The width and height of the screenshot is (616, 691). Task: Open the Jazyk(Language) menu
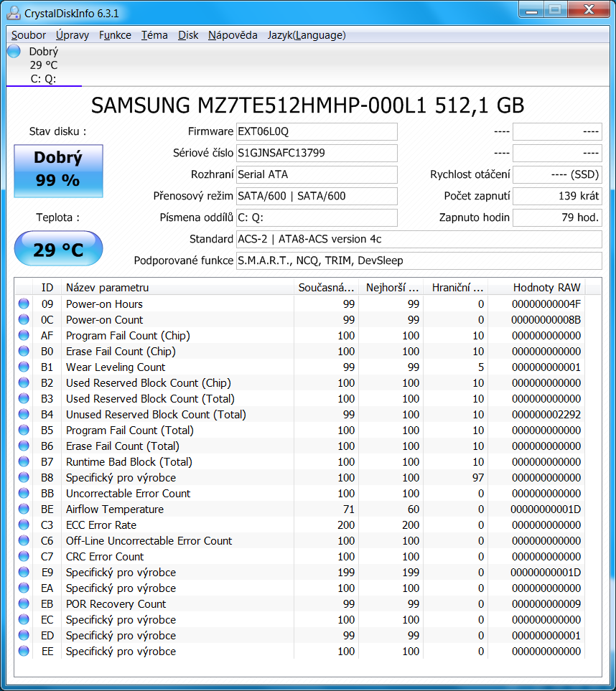pyautogui.click(x=307, y=35)
